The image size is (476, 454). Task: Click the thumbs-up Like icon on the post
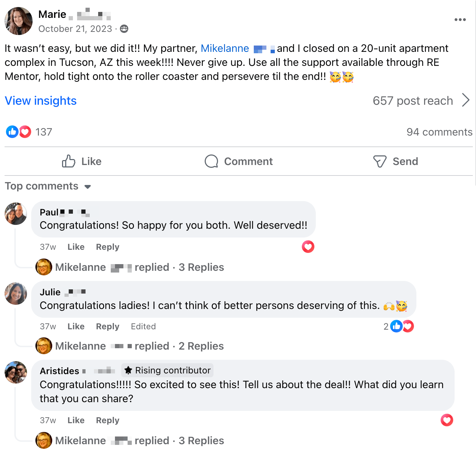click(69, 161)
